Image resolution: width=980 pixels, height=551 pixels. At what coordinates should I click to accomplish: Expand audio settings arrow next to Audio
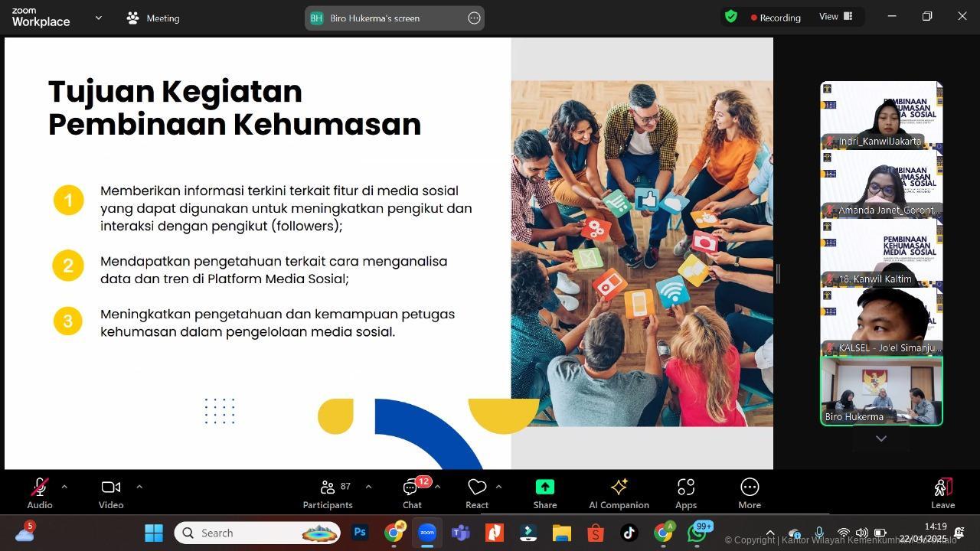click(x=64, y=487)
